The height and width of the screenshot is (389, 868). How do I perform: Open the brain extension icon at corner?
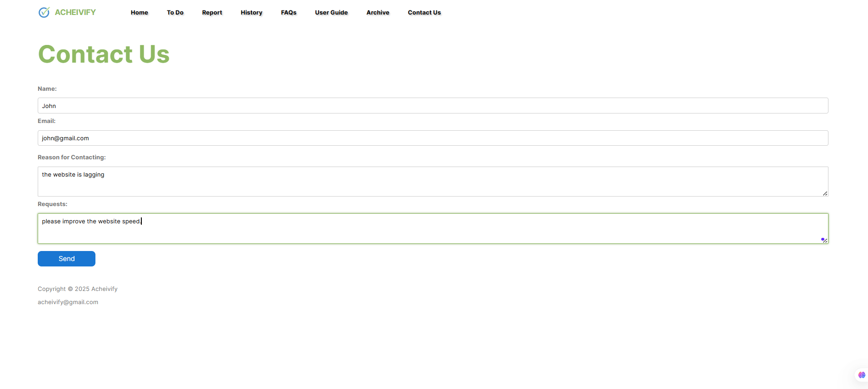click(x=862, y=375)
